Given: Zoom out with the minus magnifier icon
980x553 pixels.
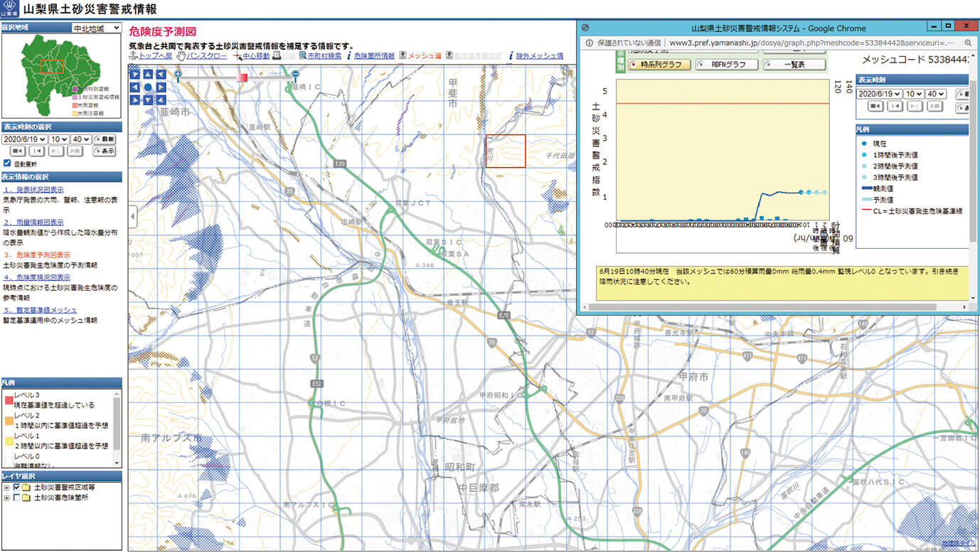Looking at the screenshot, I should 295,75.
